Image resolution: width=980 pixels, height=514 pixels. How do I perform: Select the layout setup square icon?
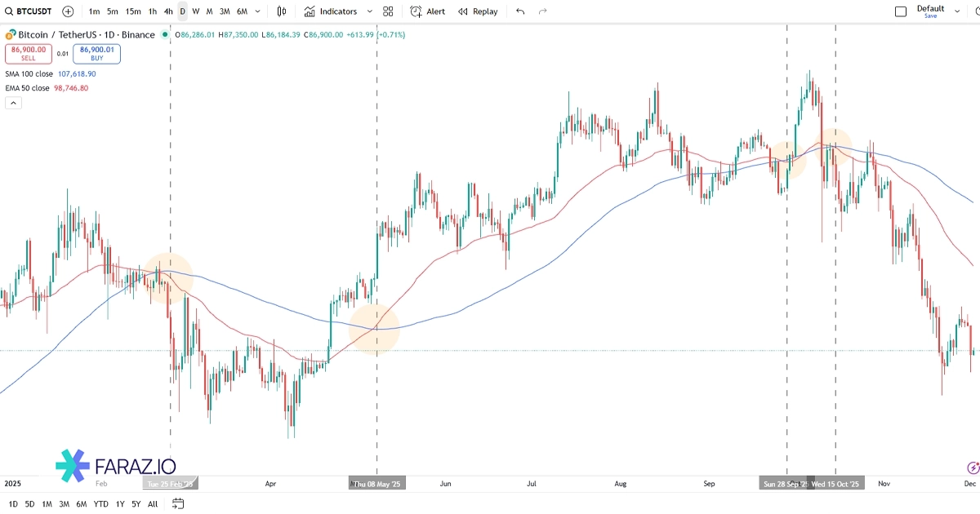tap(901, 11)
